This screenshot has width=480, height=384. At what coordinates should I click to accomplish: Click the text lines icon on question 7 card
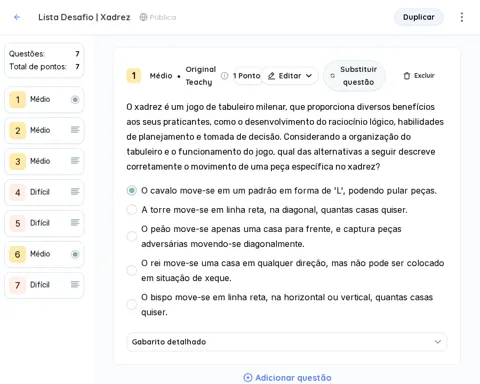pyautogui.click(x=75, y=284)
